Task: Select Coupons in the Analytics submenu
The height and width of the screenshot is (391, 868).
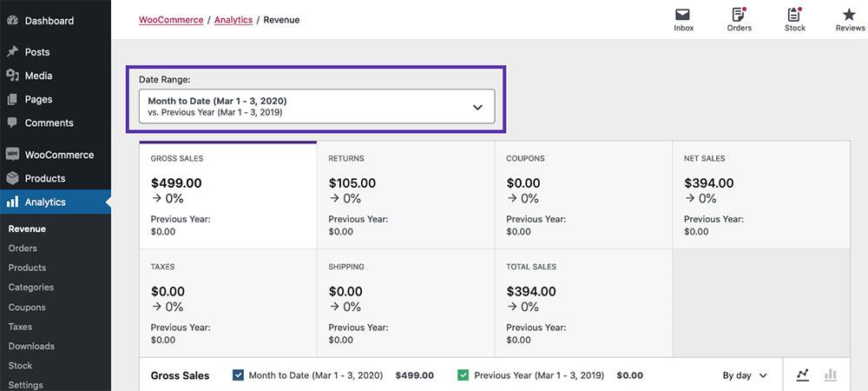Action: [x=26, y=307]
